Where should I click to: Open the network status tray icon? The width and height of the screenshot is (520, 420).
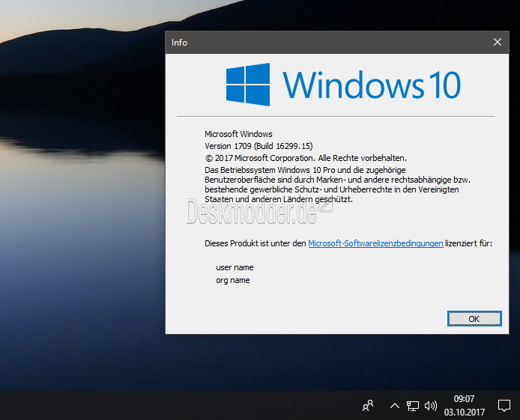click(x=413, y=406)
